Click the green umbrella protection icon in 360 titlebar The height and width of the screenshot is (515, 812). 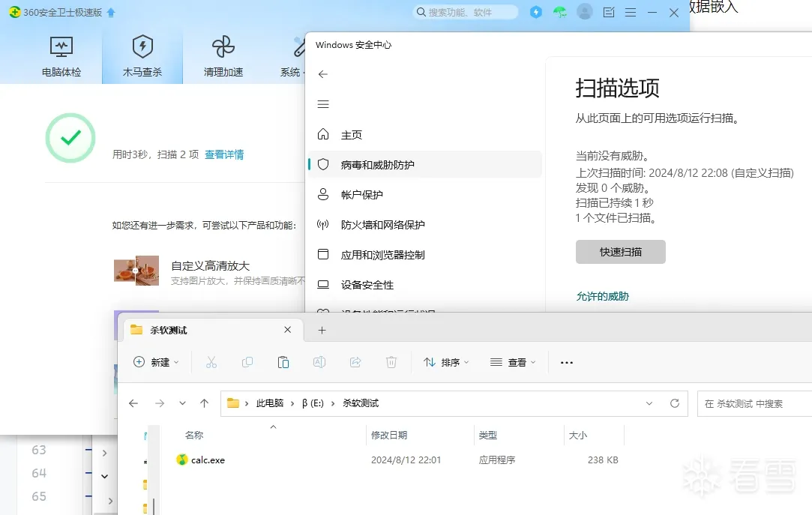click(560, 12)
